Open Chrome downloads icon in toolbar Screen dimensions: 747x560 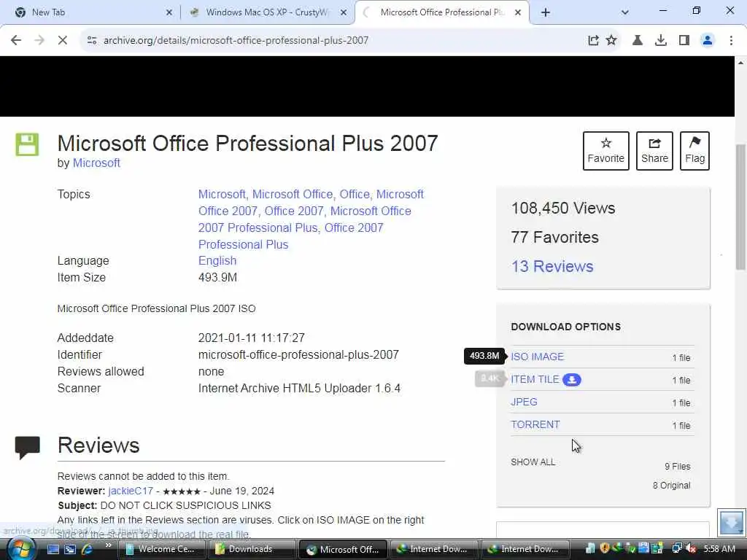[x=661, y=41]
